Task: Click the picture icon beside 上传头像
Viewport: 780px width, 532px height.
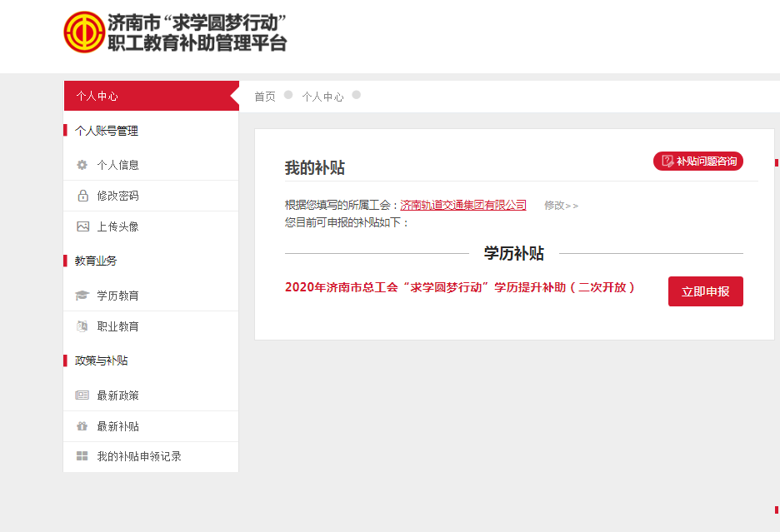Action: (x=82, y=226)
